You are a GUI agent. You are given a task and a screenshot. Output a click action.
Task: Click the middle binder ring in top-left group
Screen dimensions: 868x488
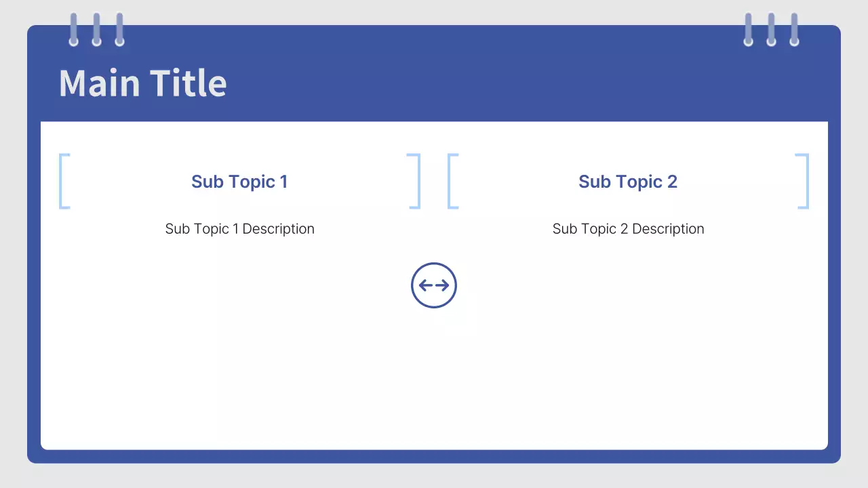[x=96, y=30]
